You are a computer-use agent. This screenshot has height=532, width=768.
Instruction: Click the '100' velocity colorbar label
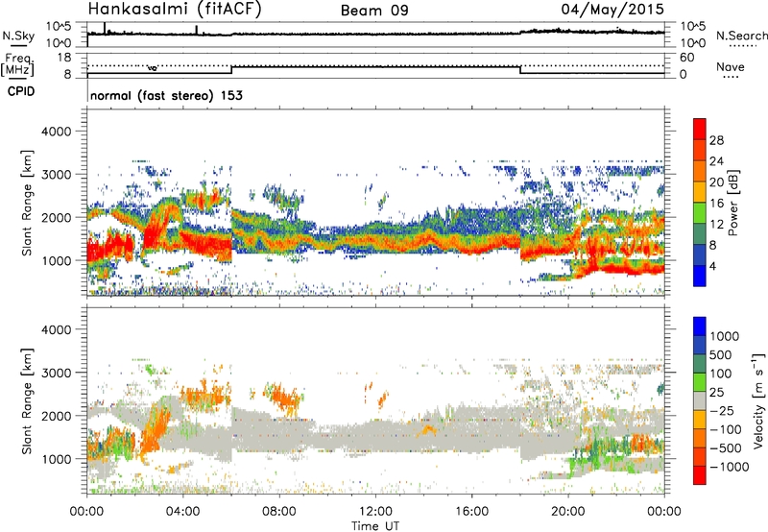click(721, 374)
